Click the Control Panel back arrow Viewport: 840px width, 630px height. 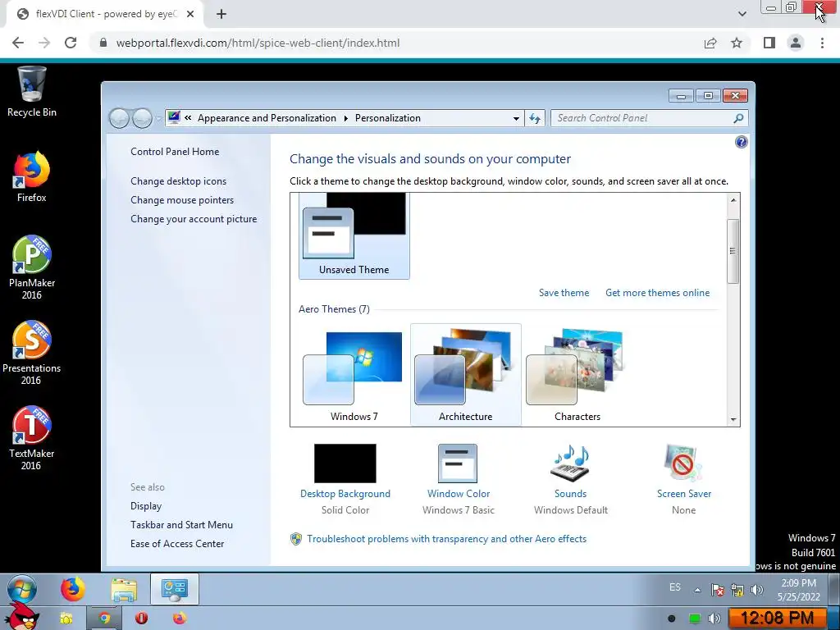pos(119,118)
